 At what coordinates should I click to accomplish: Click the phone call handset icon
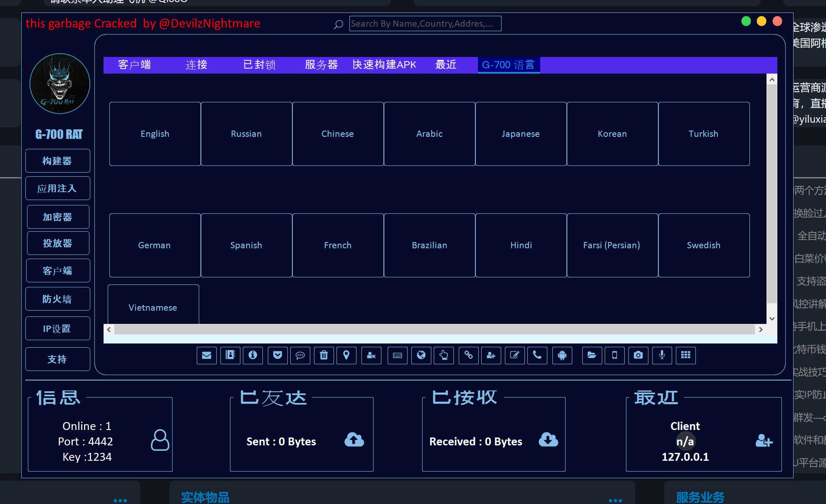pos(537,355)
